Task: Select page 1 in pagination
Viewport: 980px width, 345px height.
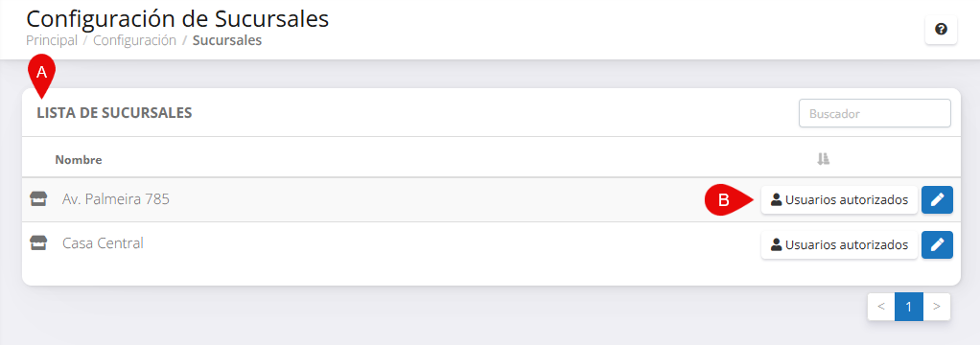Action: [x=909, y=307]
